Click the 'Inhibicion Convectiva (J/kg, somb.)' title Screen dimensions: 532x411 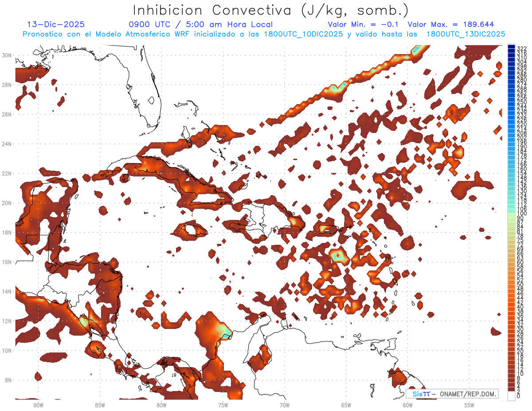(x=271, y=10)
